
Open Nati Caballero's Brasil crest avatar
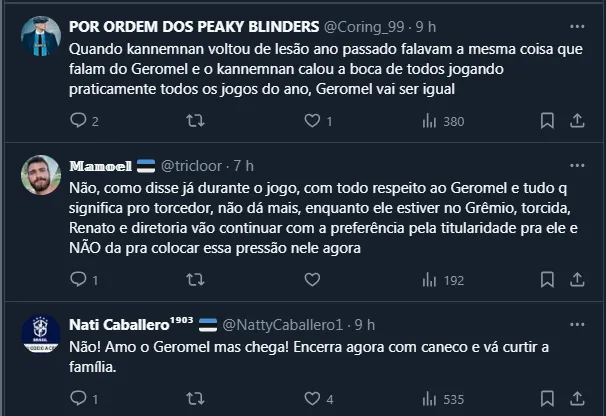41,334
